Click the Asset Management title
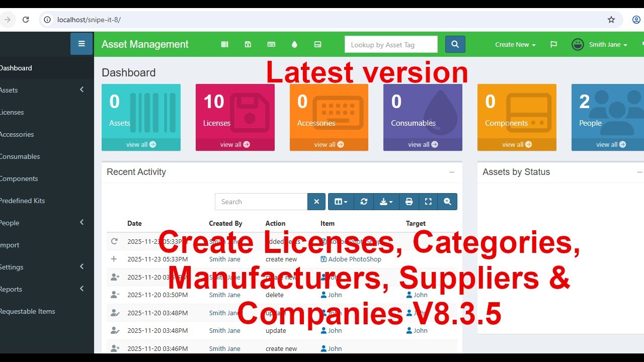Screen dimensions: 644x362 (145, 44)
